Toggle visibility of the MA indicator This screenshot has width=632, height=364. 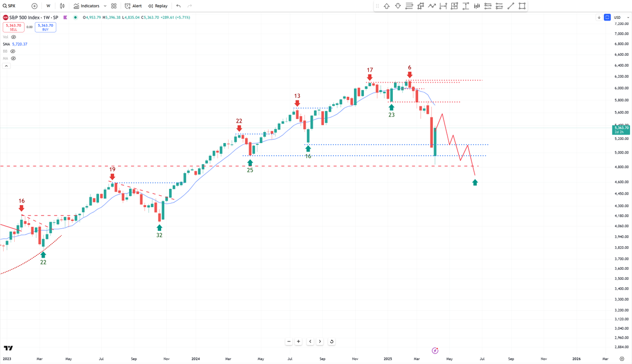[x=13, y=59]
